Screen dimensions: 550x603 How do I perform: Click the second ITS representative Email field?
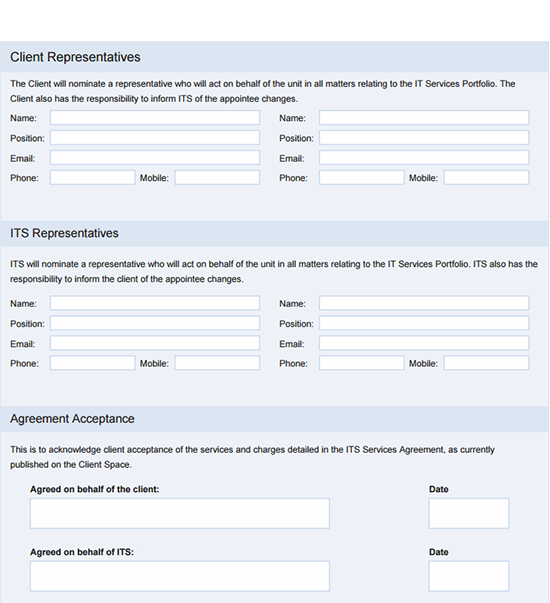424,343
